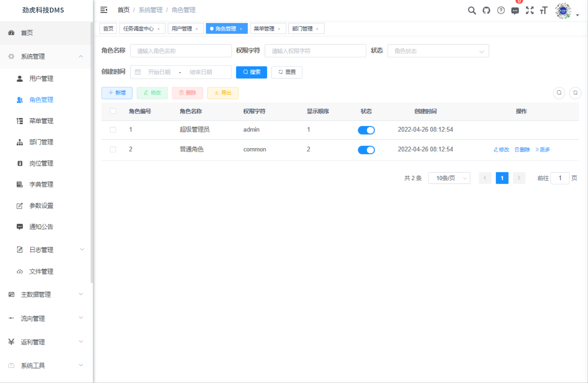Select all rows with the header checkbox

(x=113, y=111)
